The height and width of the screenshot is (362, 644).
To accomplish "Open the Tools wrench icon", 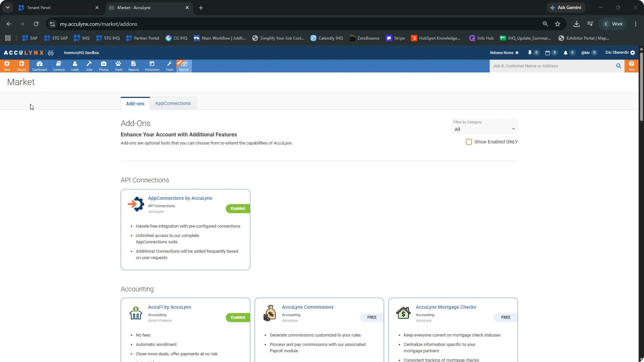I will click(169, 66).
